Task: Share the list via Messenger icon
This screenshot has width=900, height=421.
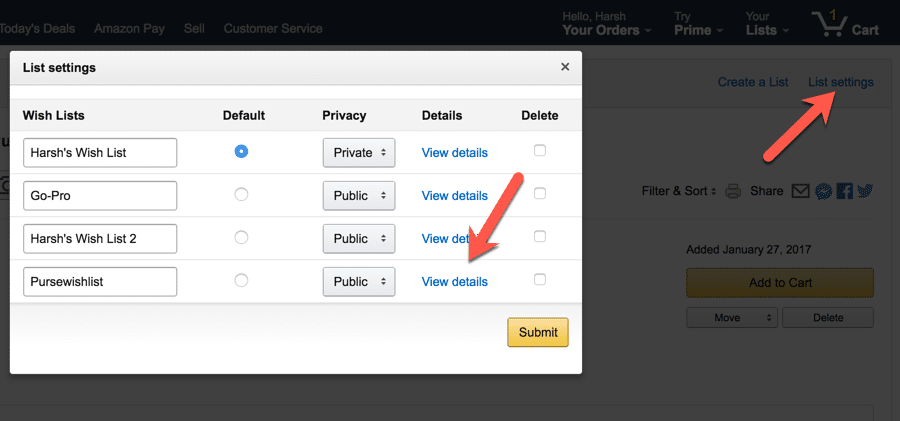Action: (x=823, y=191)
